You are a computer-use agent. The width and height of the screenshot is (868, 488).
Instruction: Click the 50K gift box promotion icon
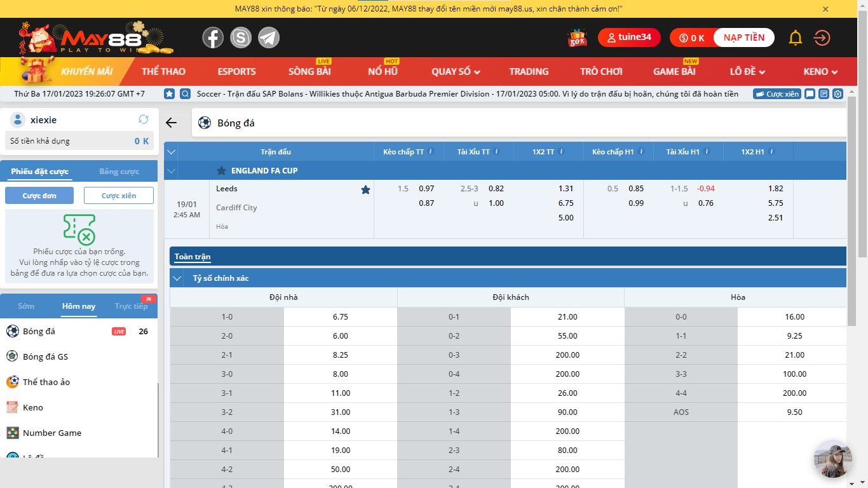(x=577, y=38)
